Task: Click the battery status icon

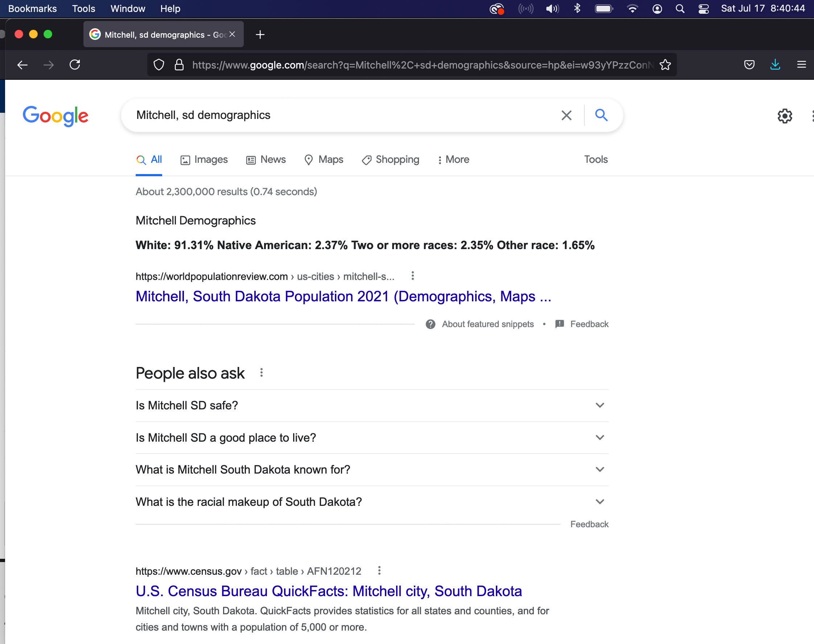Action: click(x=604, y=9)
